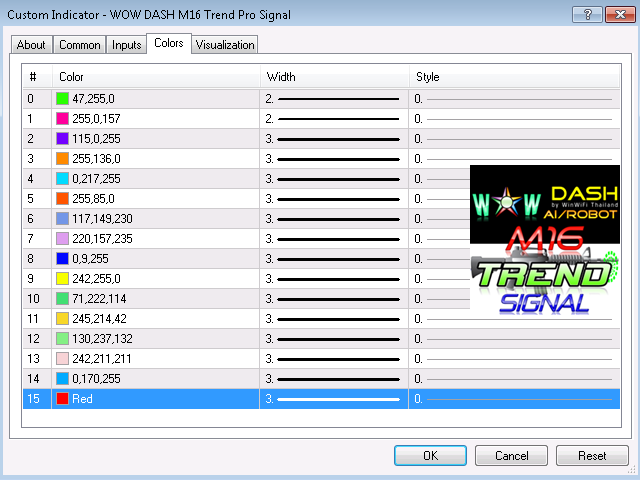Open style selector for row 1
The image size is (640, 480).
[x=514, y=119]
